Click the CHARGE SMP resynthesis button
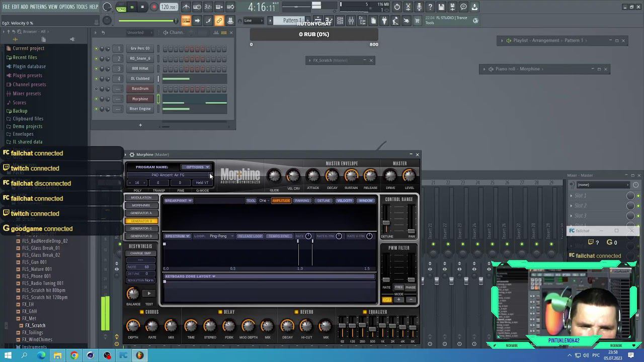 [x=140, y=253]
